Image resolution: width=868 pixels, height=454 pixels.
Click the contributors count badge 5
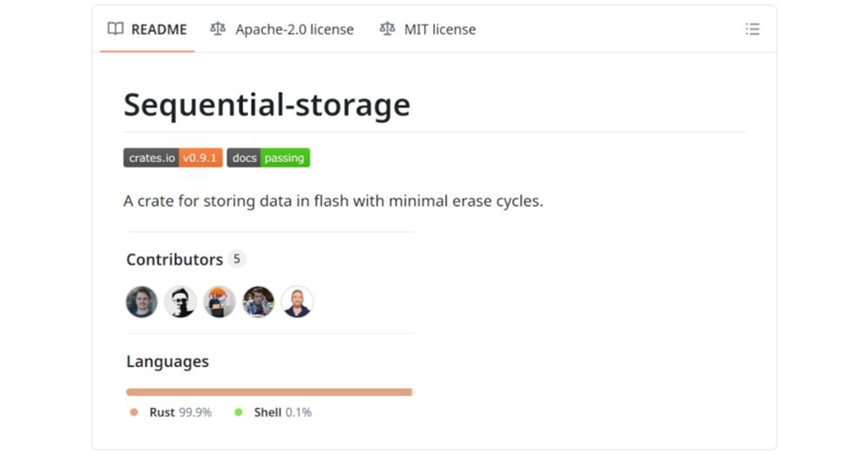pos(236,259)
